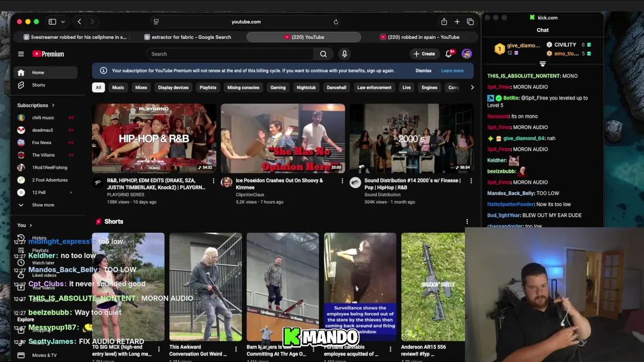Open the account avatar menu
Viewport: 644px width, 362px height.
click(467, 54)
